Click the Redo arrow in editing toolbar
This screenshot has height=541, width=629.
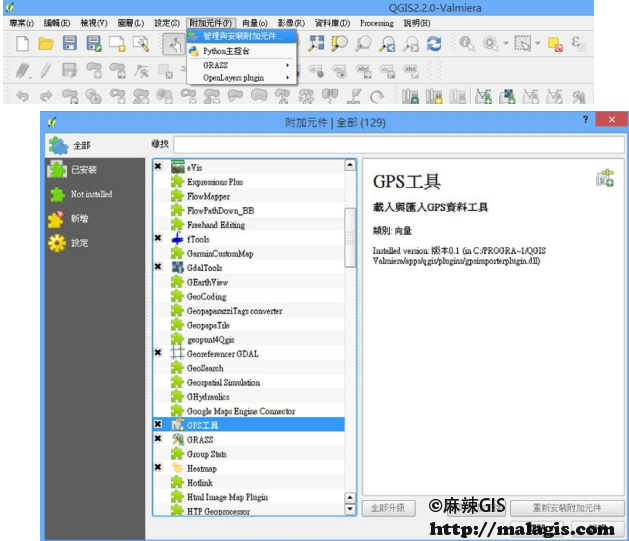point(46,96)
